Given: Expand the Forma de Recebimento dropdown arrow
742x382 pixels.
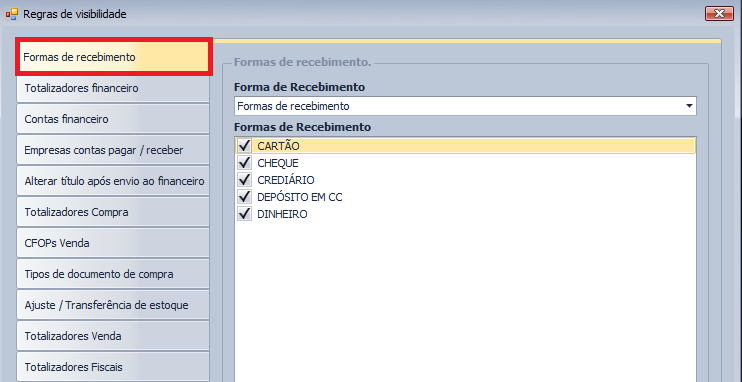Looking at the screenshot, I should [689, 106].
